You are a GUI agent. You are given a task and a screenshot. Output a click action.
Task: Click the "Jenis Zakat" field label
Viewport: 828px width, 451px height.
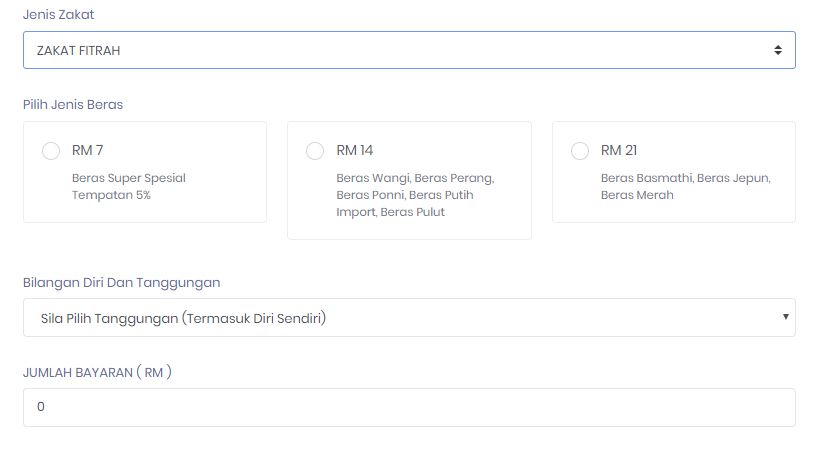pyautogui.click(x=59, y=15)
